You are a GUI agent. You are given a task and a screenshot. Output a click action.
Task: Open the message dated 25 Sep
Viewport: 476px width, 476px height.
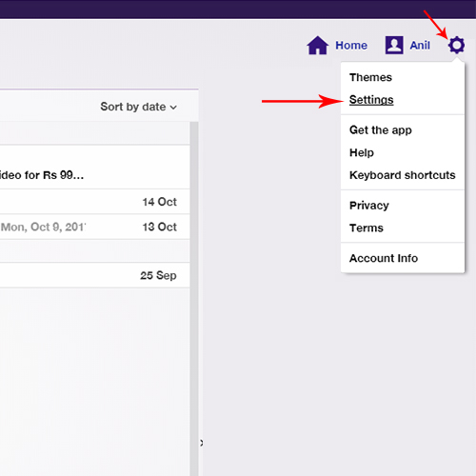click(x=95, y=275)
